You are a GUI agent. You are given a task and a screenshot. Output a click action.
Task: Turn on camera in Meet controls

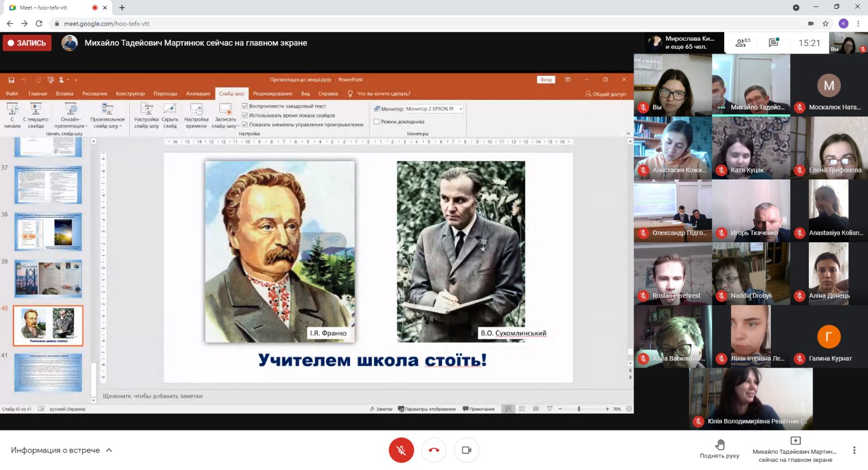point(467,450)
